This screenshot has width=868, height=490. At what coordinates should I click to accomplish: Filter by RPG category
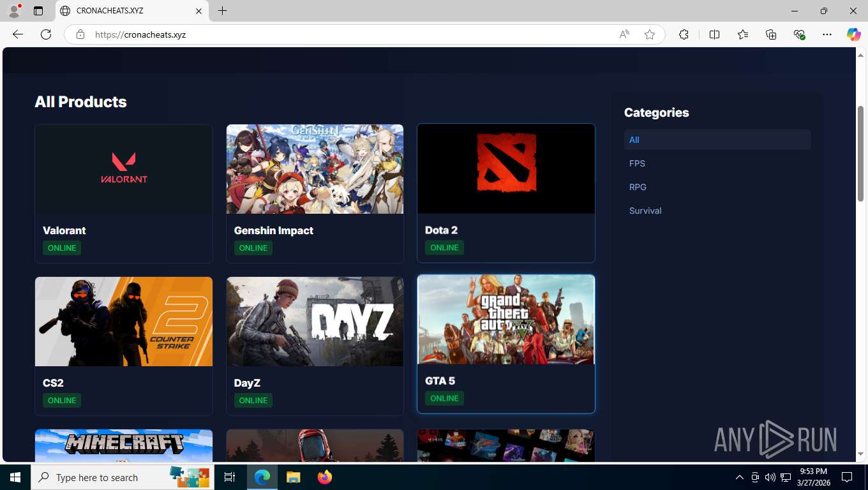pyautogui.click(x=638, y=187)
